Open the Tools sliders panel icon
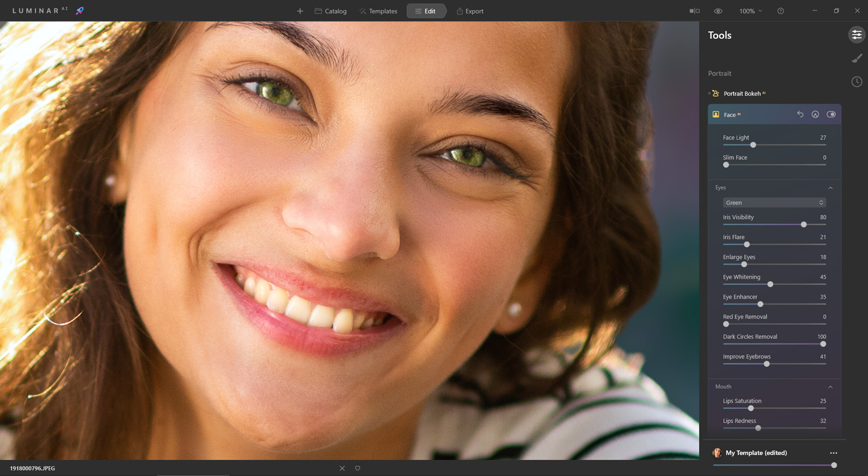 point(856,35)
